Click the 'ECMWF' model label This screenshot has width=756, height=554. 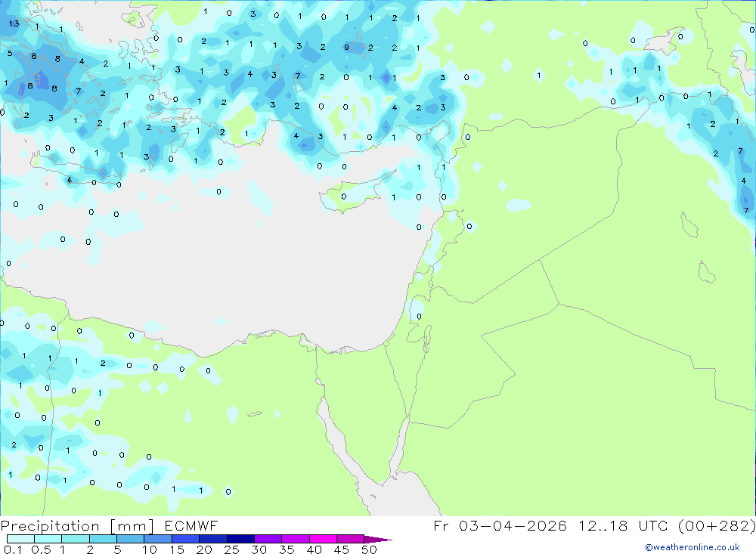[191, 525]
